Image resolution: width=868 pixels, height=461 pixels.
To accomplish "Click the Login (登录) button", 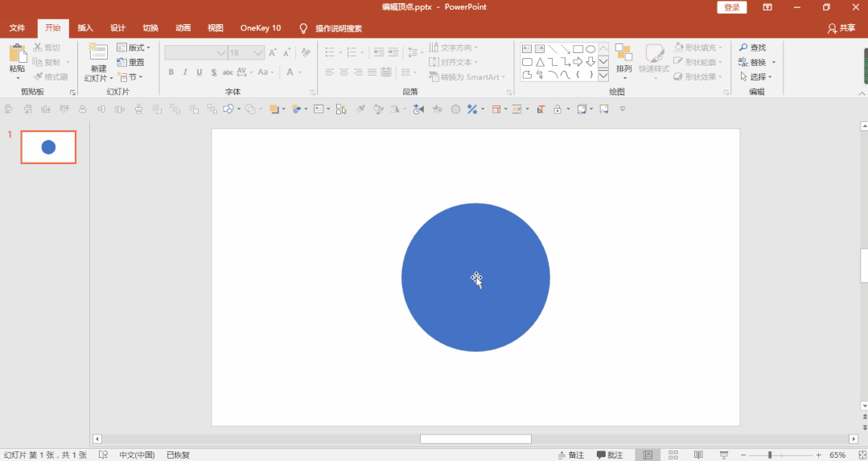I will pyautogui.click(x=732, y=7).
